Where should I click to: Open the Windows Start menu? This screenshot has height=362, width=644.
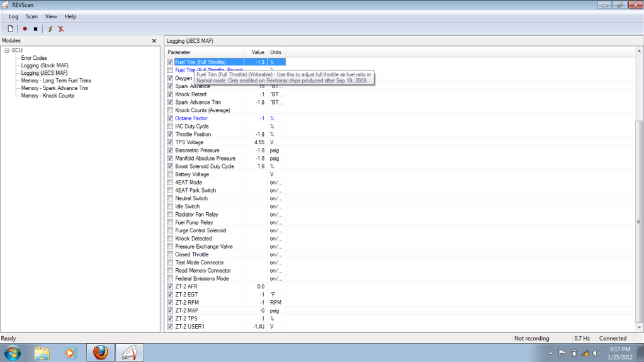(13, 353)
